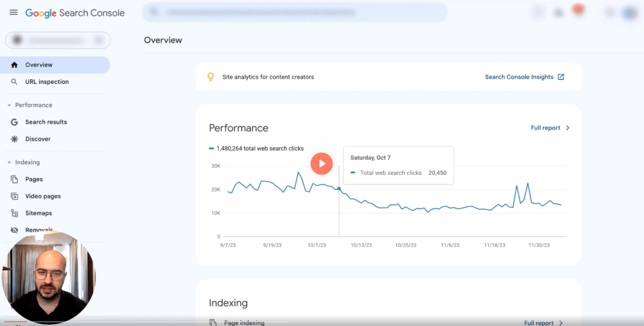The height and width of the screenshot is (326, 644).
Task: Click the blurred account avatar top right
Action: (630, 13)
